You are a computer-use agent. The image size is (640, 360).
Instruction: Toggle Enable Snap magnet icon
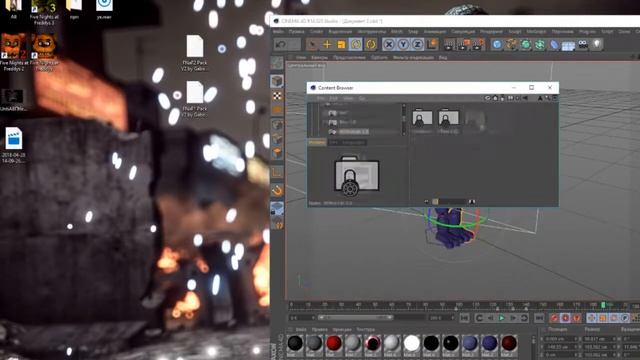tap(277, 190)
